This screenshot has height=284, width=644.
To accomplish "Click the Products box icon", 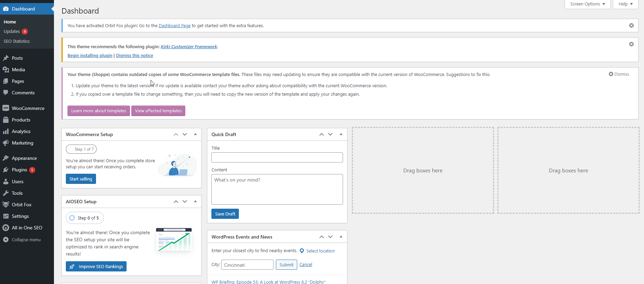I will 6,120.
